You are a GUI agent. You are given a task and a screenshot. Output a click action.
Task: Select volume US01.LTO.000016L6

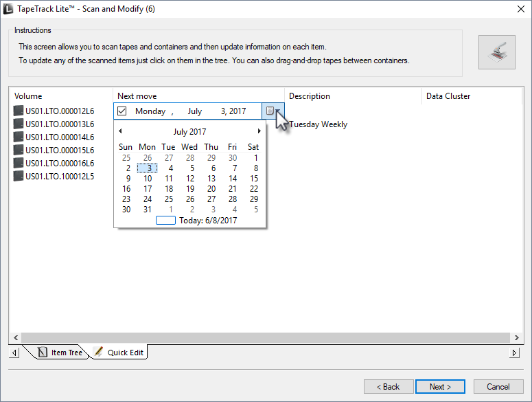60,164
